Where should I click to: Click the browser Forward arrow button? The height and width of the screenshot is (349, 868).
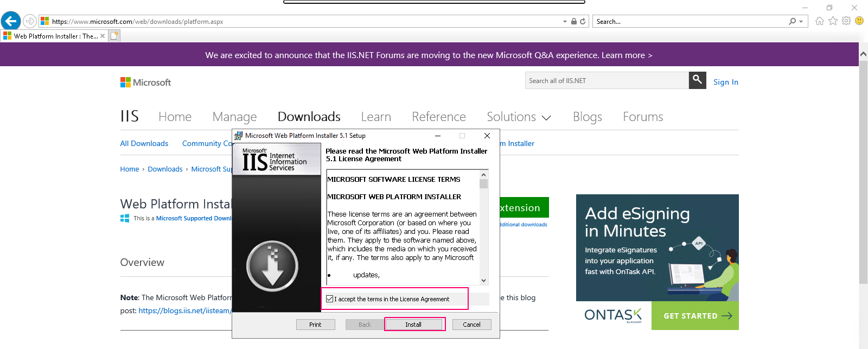pos(30,21)
